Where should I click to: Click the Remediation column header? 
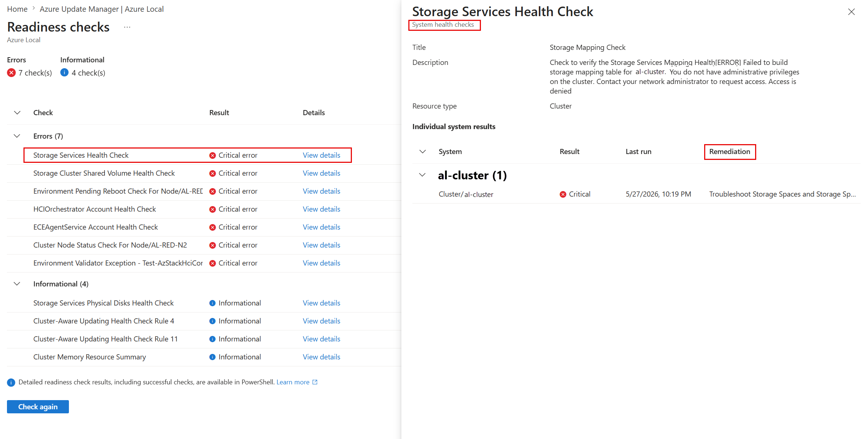pyautogui.click(x=730, y=151)
